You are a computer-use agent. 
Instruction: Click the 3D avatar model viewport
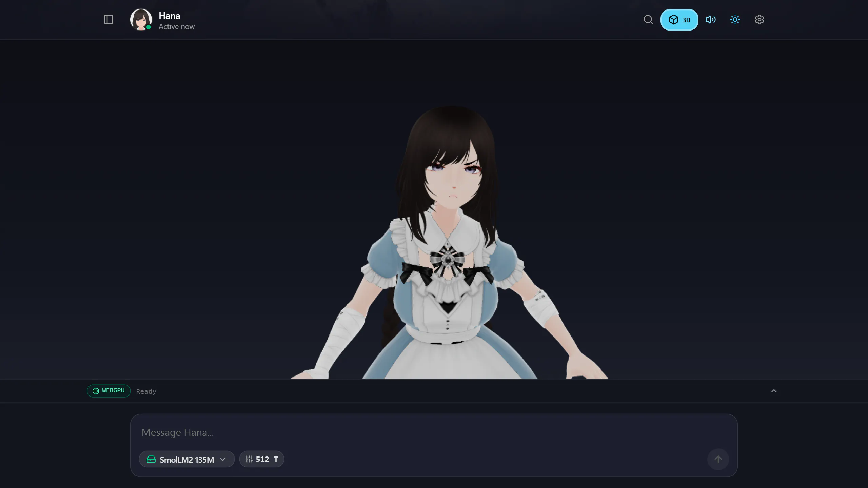[434, 209]
